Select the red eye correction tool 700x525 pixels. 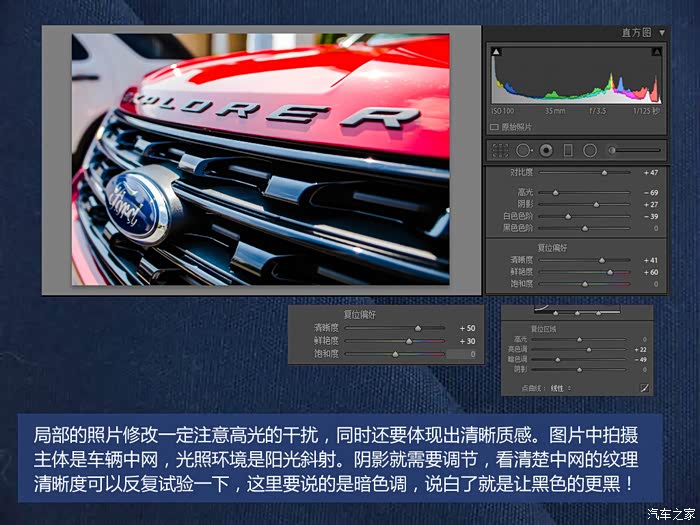click(x=546, y=150)
